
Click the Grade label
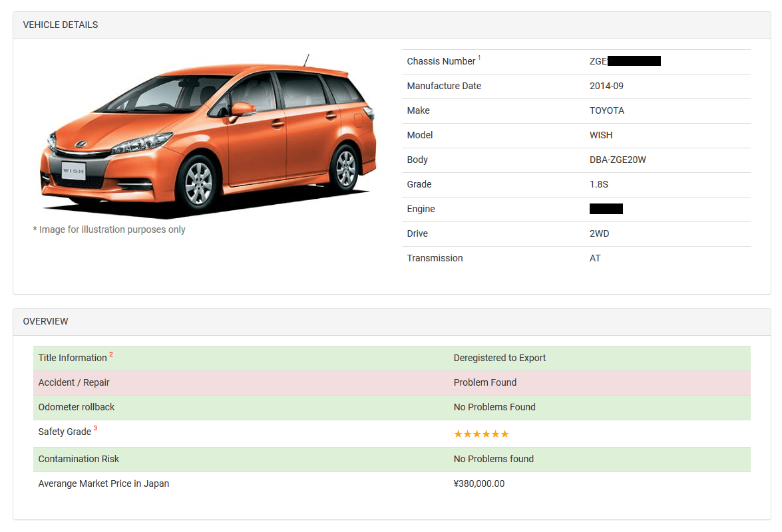click(419, 184)
